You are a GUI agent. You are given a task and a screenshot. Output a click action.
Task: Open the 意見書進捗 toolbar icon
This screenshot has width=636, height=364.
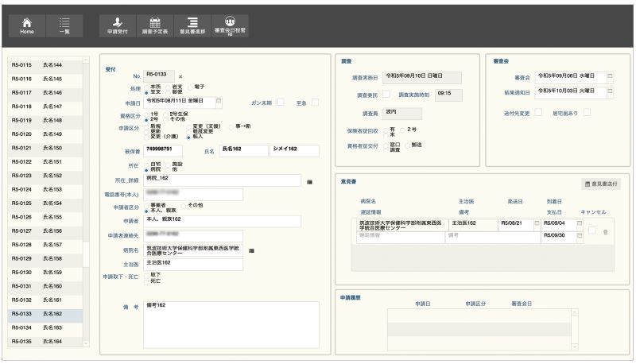192,26
